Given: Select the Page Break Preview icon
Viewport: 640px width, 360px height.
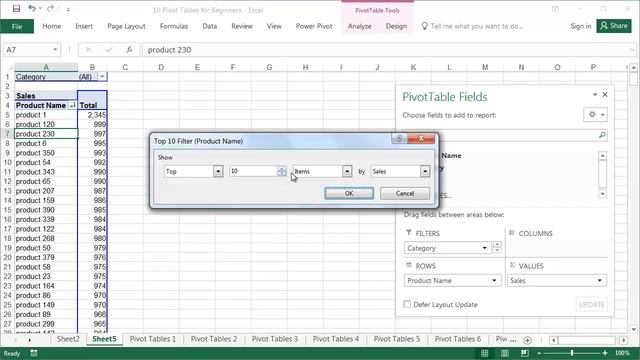Looking at the screenshot, I should [525, 353].
